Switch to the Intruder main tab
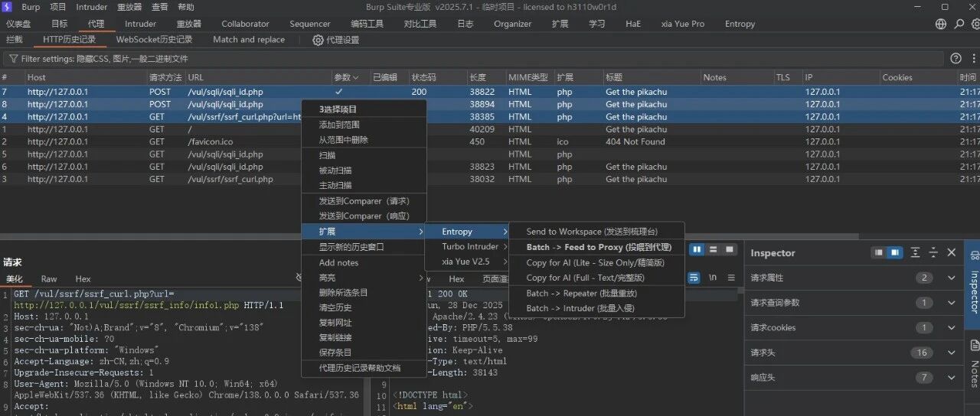 click(140, 24)
